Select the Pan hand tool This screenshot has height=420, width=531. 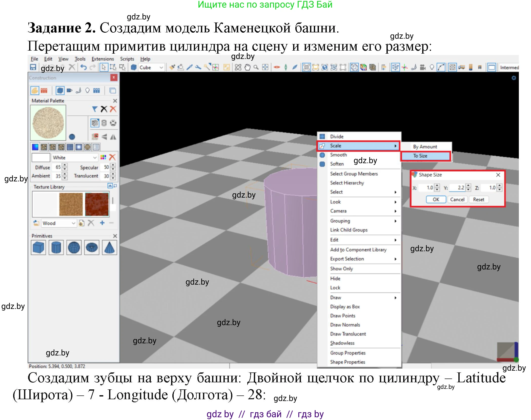247,67
